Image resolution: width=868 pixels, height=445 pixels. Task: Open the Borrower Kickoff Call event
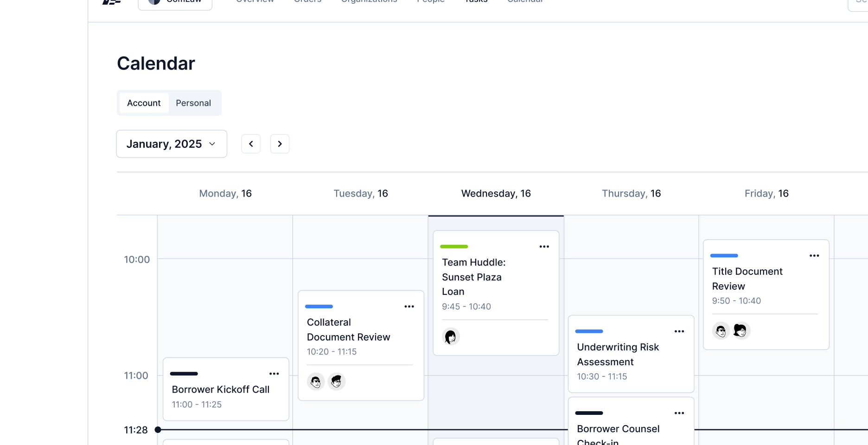(x=221, y=390)
